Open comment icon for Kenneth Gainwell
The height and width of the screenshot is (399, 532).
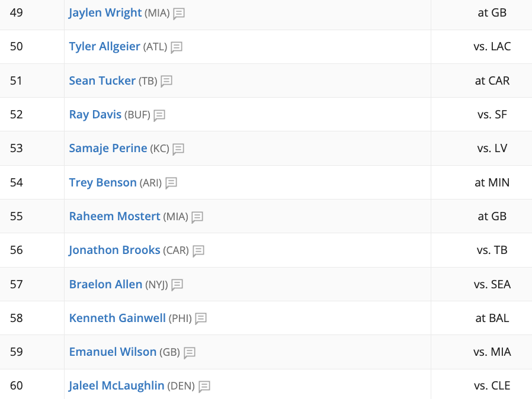[200, 318]
